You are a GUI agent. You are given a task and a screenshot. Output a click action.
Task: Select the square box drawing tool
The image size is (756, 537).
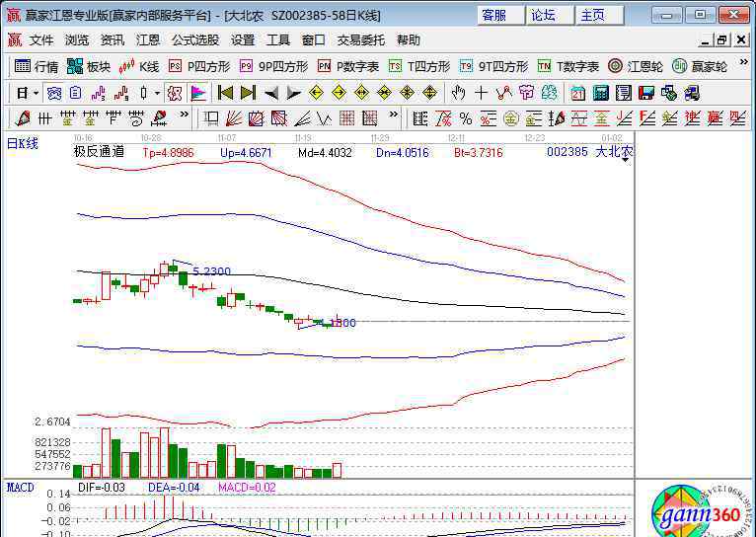[210, 118]
